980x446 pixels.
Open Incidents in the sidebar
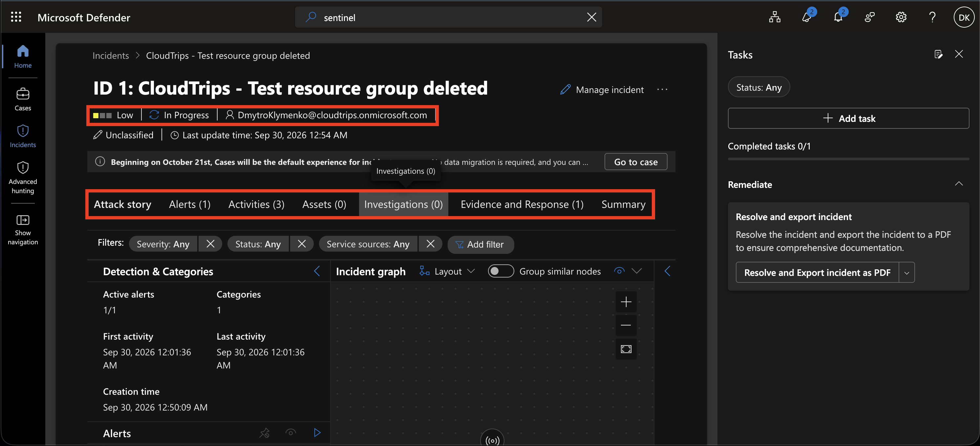(23, 136)
